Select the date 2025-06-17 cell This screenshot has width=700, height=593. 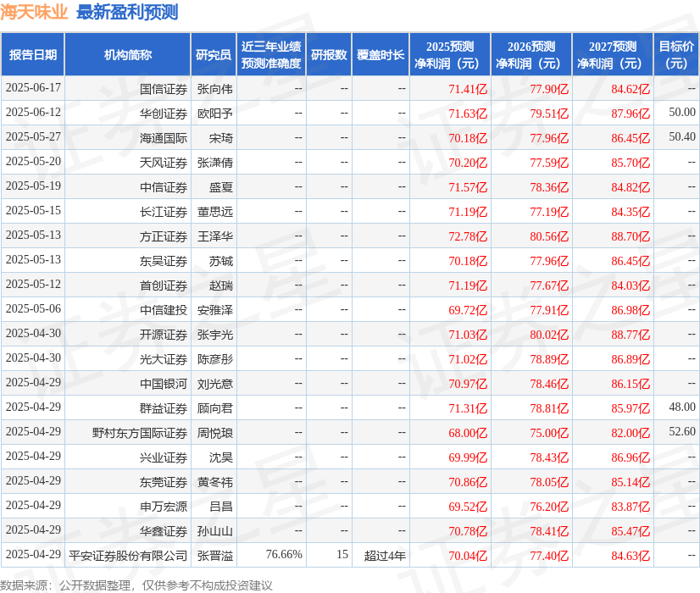(x=33, y=87)
